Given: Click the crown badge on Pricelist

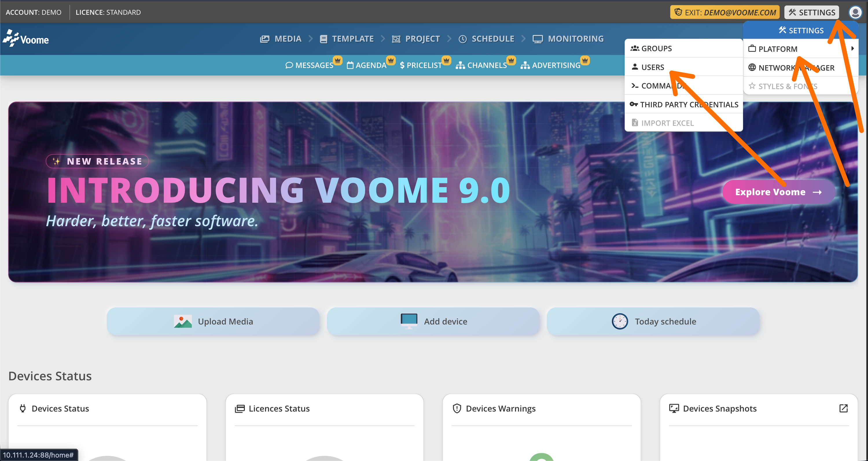Looking at the screenshot, I should (446, 60).
